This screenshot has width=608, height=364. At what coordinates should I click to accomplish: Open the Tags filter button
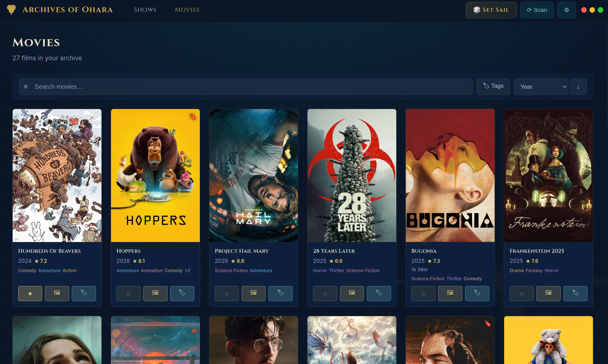[493, 86]
